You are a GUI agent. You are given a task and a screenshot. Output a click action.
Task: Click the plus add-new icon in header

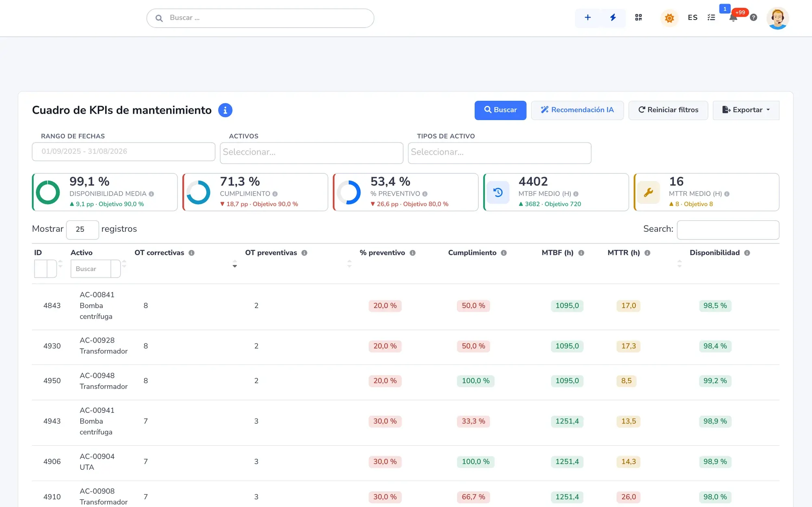click(587, 17)
